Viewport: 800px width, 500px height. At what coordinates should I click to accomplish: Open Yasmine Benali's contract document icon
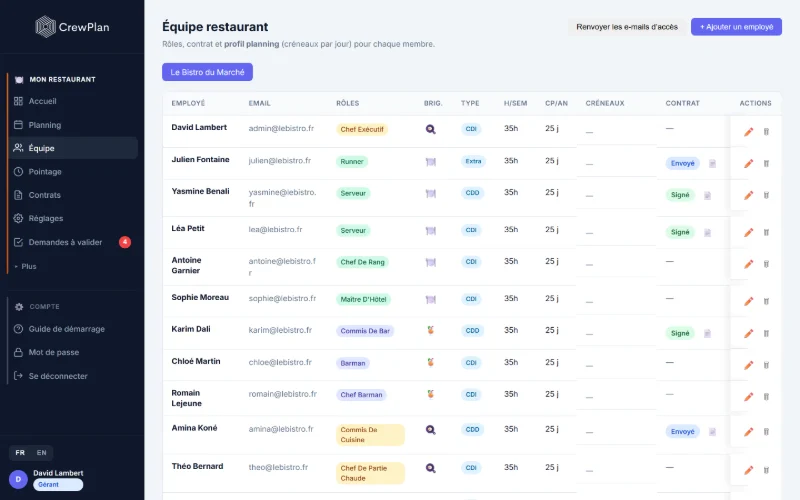(707, 195)
